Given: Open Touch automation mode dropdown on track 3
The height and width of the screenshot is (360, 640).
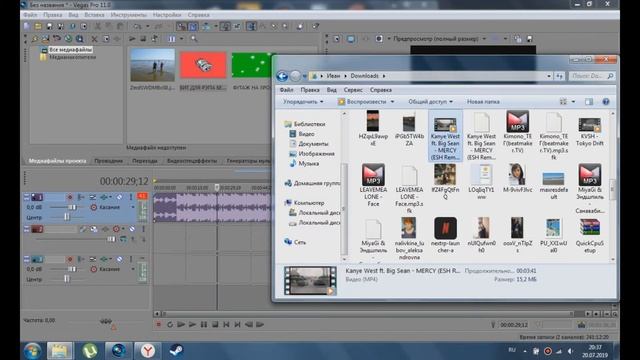Looking at the screenshot, I should point(133,269).
